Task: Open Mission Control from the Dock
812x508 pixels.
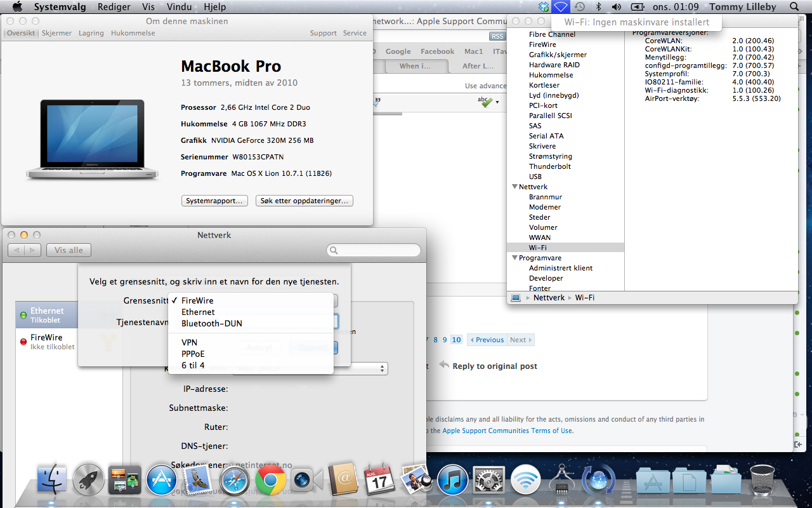Action: click(125, 479)
